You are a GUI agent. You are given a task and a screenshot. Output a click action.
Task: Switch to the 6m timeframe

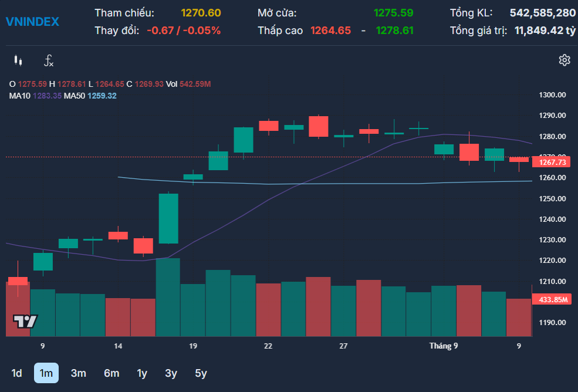(111, 373)
